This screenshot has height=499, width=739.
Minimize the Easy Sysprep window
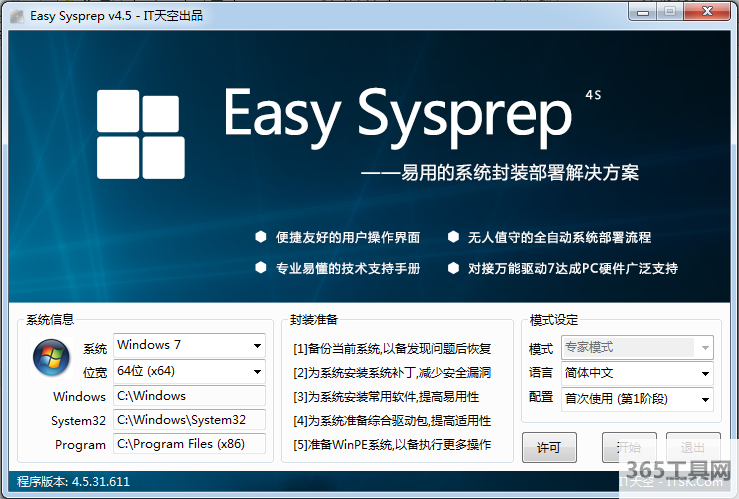pos(641,11)
